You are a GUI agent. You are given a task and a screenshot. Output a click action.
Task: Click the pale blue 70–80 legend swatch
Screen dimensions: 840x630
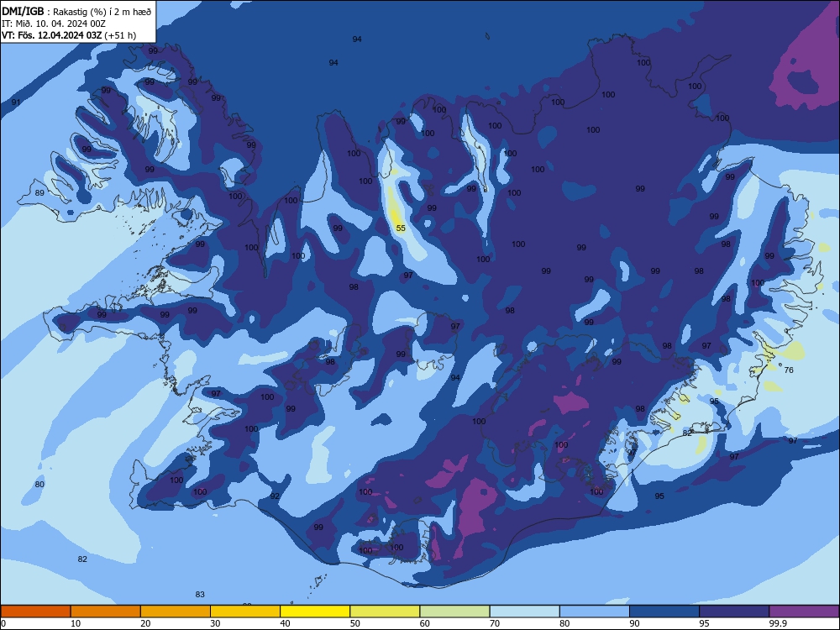coord(525,612)
